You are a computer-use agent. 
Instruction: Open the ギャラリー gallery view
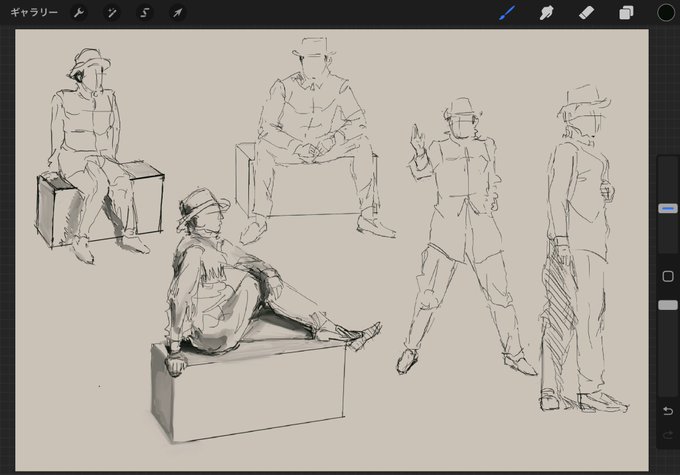point(34,13)
